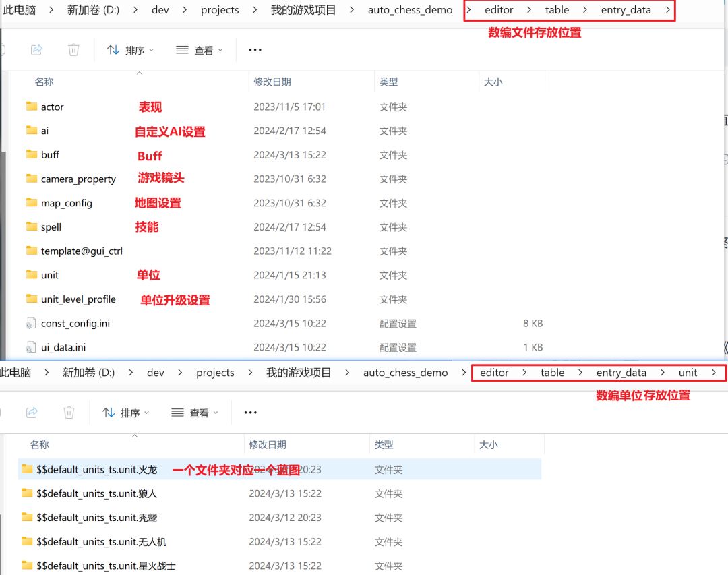Select row named $$default_units_ts.unit.无人机

tap(280, 541)
